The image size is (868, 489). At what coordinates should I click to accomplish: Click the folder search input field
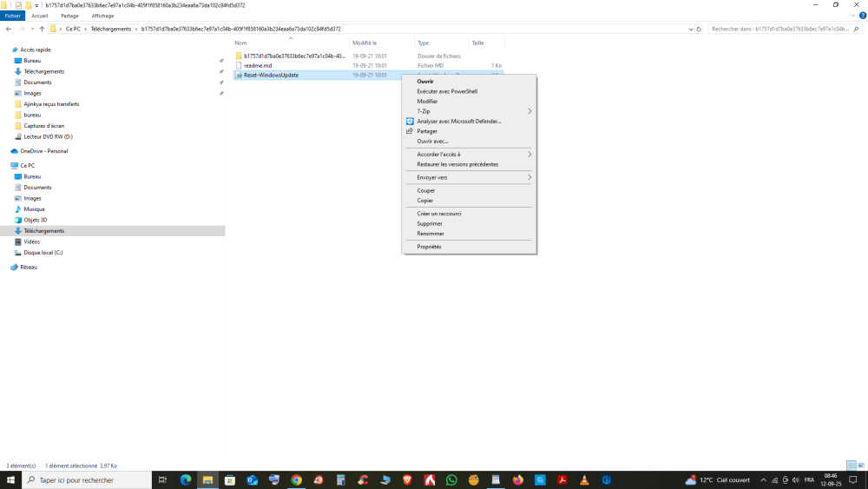click(781, 29)
